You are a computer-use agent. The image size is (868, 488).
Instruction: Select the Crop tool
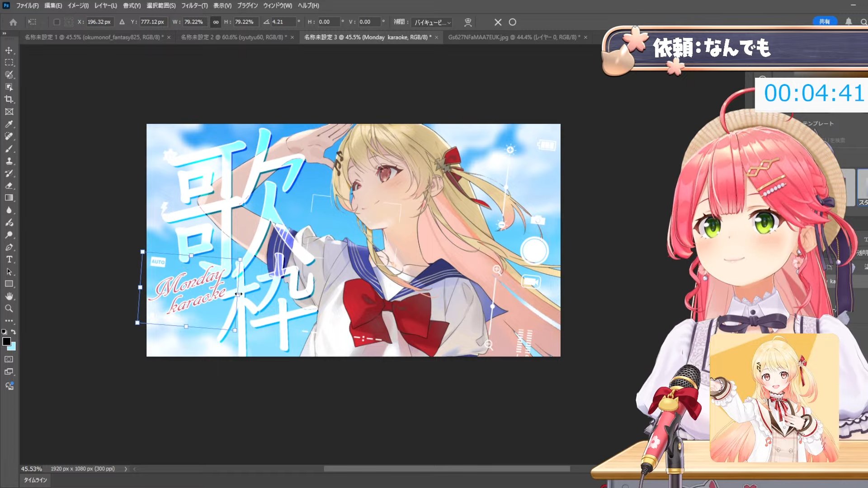[9, 99]
